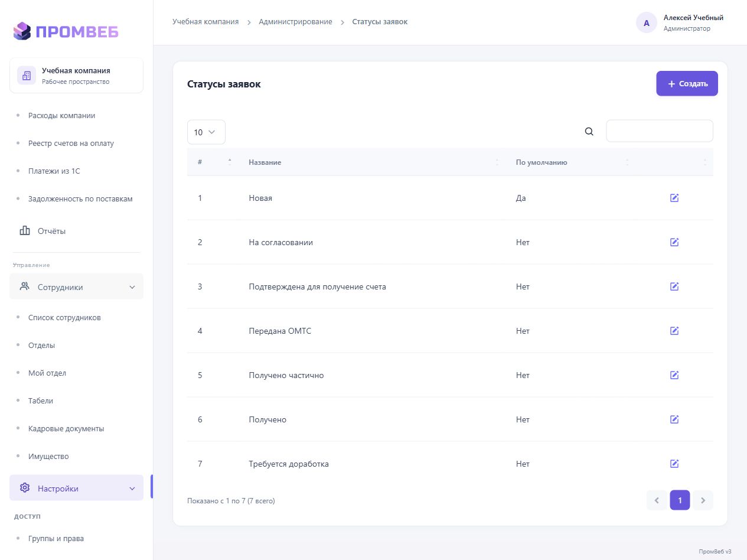Click the Да value in row 1

521,198
